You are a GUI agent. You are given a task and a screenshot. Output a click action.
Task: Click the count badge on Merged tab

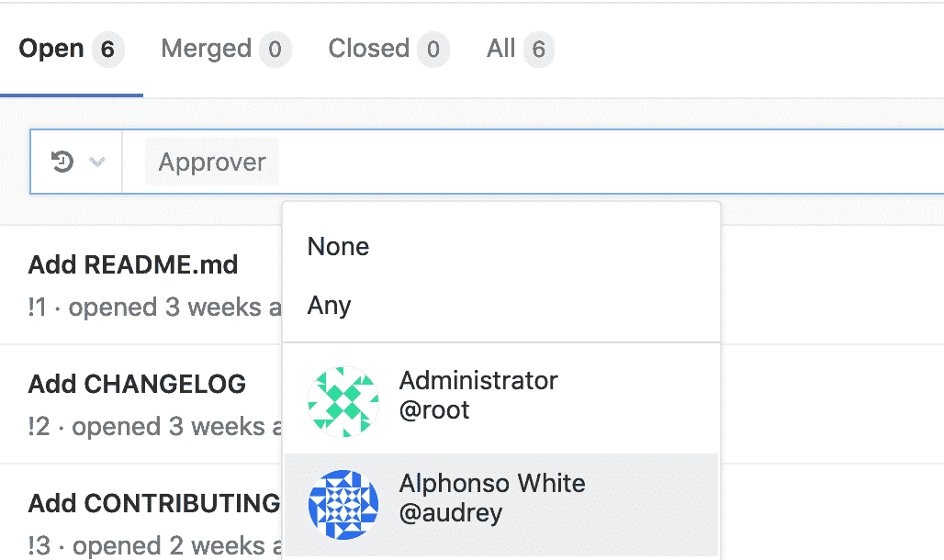(x=275, y=49)
